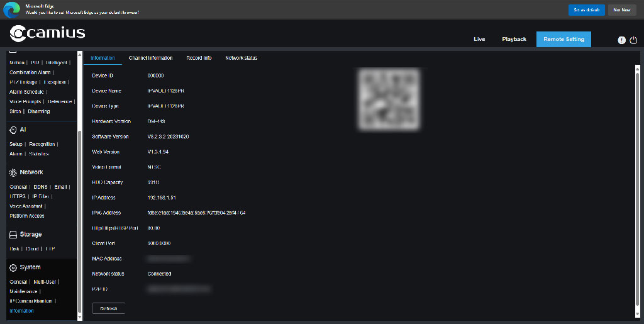The image size is (644, 324).
Task: Open Disarming settings
Action: pyautogui.click(x=38, y=112)
